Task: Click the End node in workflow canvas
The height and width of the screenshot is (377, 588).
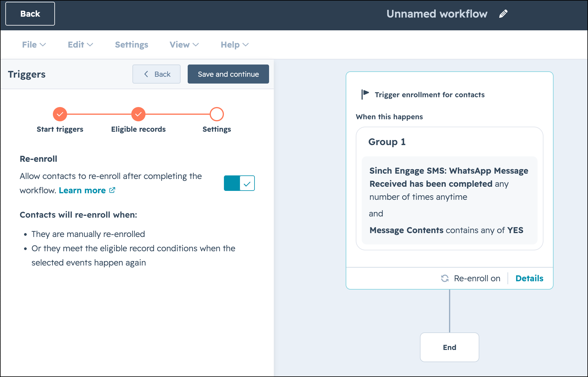Action: (450, 347)
